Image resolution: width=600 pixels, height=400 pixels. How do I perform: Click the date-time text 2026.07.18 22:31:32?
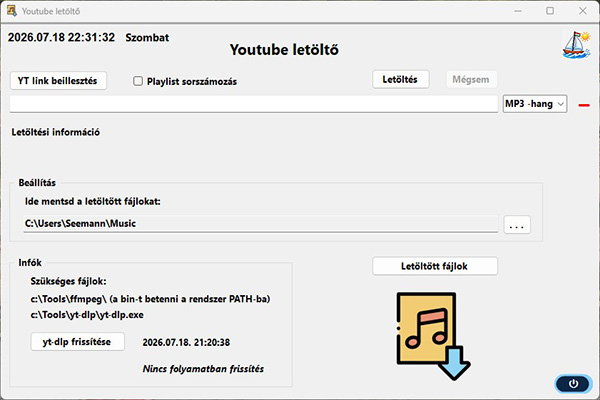(x=61, y=38)
